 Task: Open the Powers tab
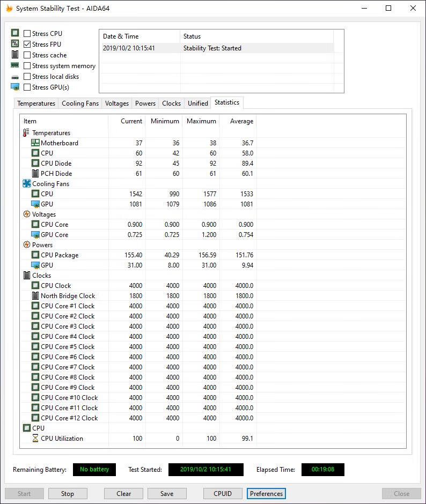pyautogui.click(x=145, y=103)
